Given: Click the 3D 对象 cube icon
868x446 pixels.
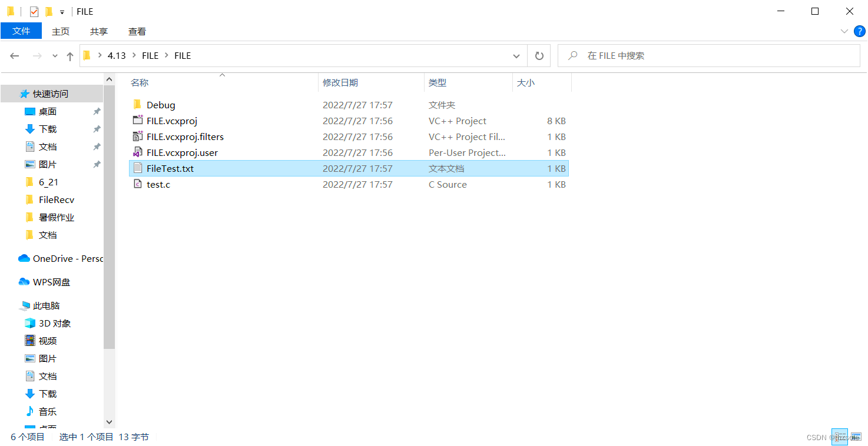Looking at the screenshot, I should coord(30,323).
